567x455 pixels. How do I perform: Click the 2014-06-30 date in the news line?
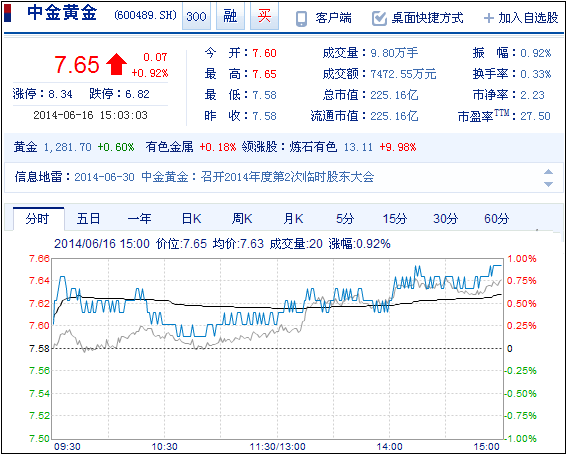click(104, 177)
